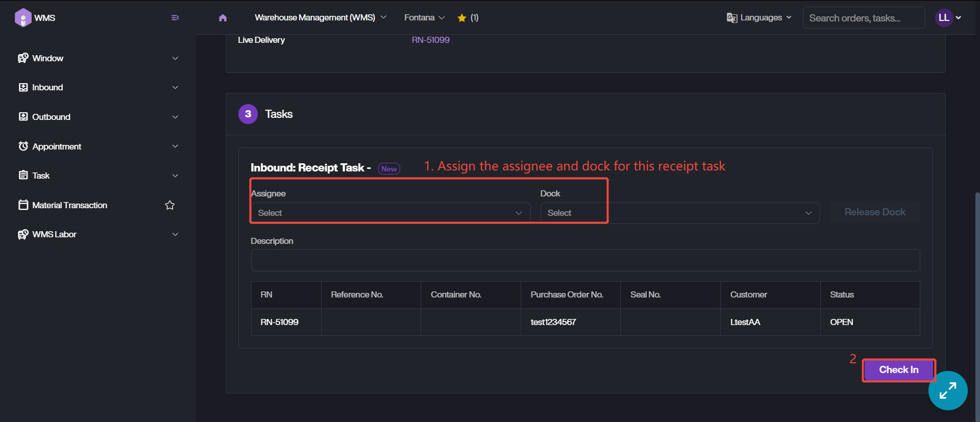Click the WMS logo icon
This screenshot has width=980, height=422.
pyautogui.click(x=23, y=18)
